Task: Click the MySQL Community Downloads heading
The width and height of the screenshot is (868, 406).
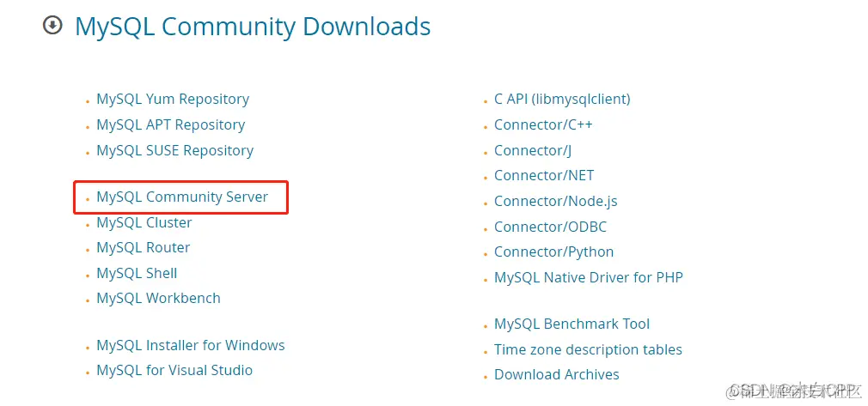Action: (x=253, y=27)
